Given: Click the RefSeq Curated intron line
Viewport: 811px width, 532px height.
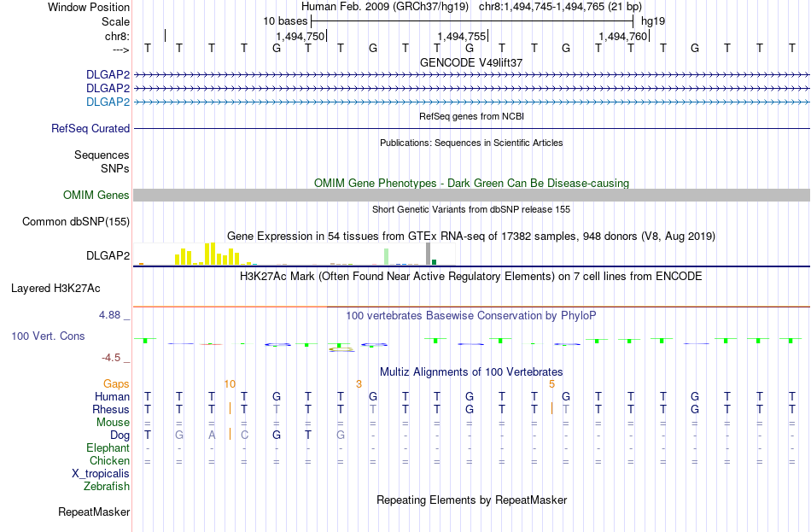Looking at the screenshot, I should pos(471,128).
